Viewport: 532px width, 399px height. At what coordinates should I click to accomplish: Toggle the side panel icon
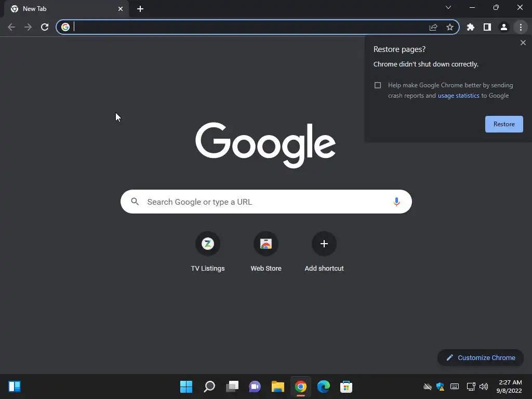tap(487, 27)
